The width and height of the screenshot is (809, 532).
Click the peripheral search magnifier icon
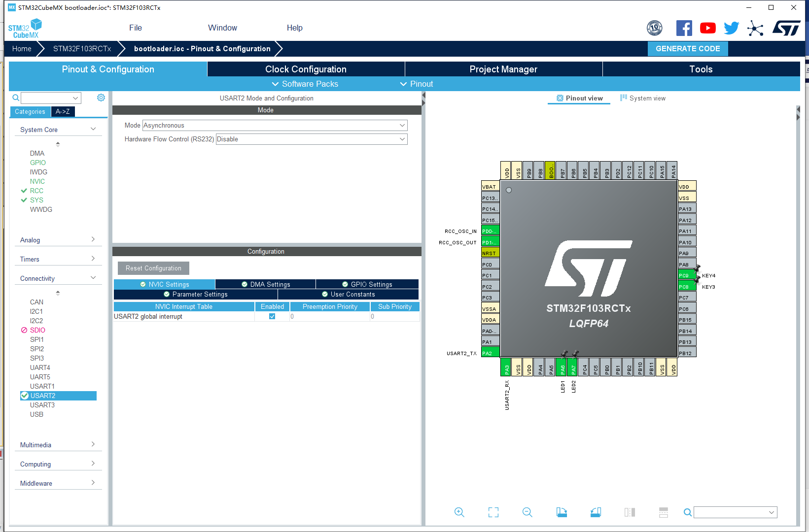point(16,98)
